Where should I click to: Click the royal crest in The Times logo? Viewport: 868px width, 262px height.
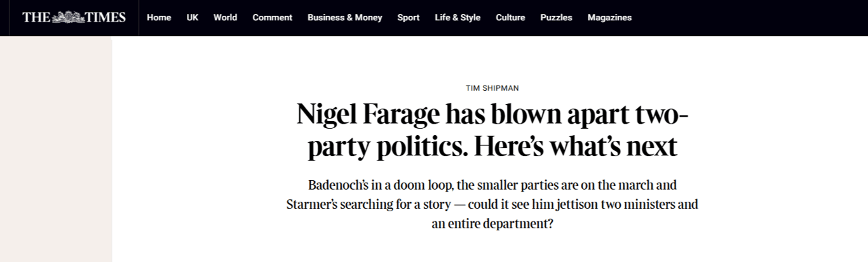coord(69,18)
